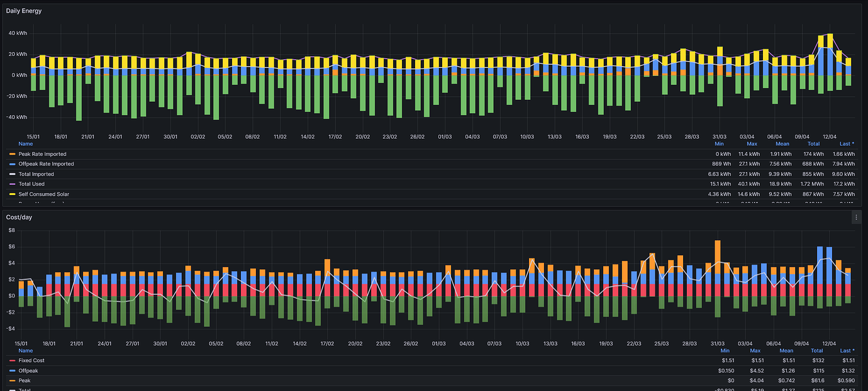This screenshot has height=391, width=868.
Task: Select the 174 kWh total value
Action: 814,154
